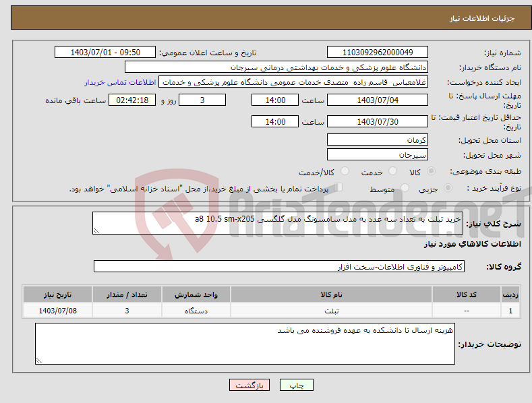This screenshot has height=403, width=532.
Task: Click the remaining time field 02:42:18
Action: coord(132,100)
